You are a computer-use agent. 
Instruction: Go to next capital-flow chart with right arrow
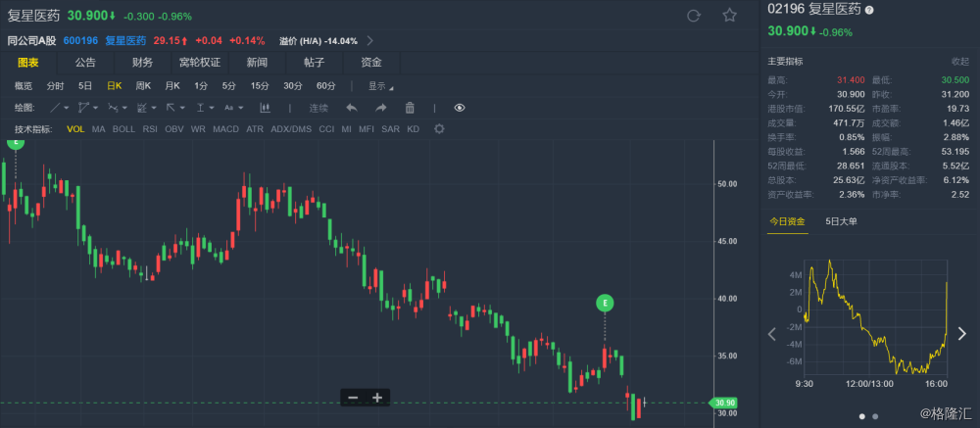[961, 334]
